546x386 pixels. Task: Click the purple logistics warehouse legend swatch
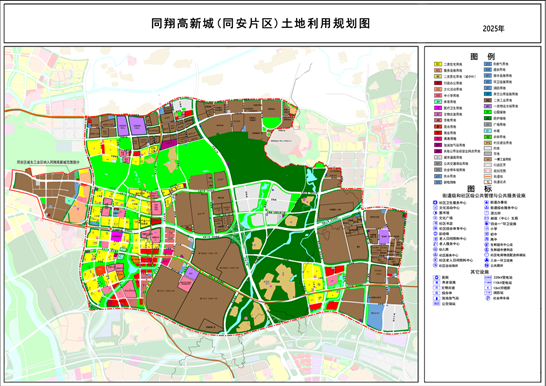pyautogui.click(x=488, y=106)
